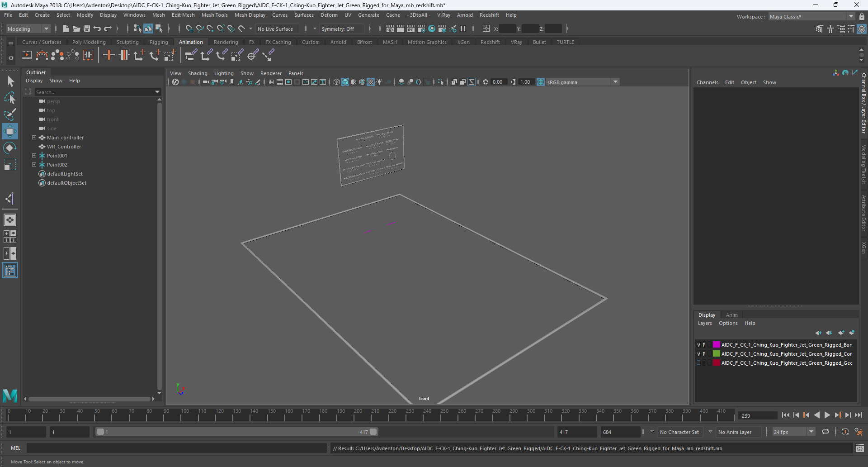The height and width of the screenshot is (467, 868).
Task: Expand the Point002 node in the Outliner
Action: point(34,165)
